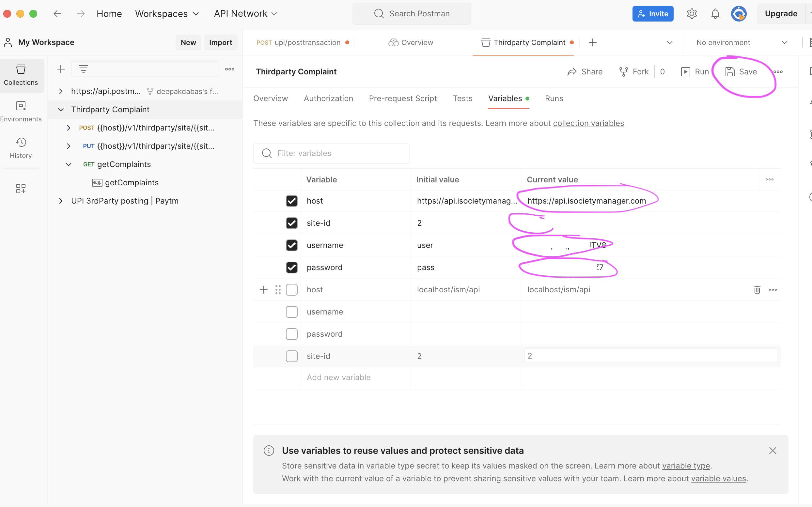Open the configure workspace sidebar icon
Screen dimensions: 812x507
(x=21, y=189)
